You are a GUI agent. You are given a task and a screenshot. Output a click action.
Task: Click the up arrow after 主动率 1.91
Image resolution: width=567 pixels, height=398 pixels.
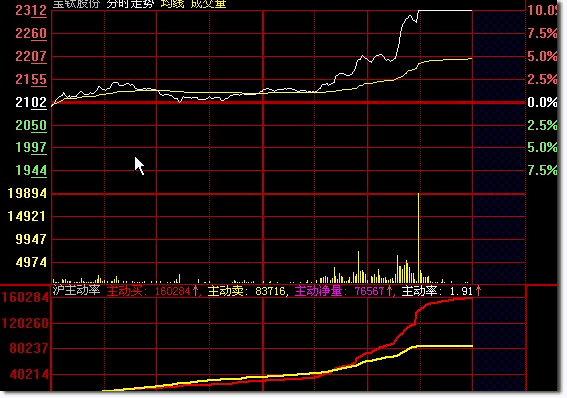(478, 291)
